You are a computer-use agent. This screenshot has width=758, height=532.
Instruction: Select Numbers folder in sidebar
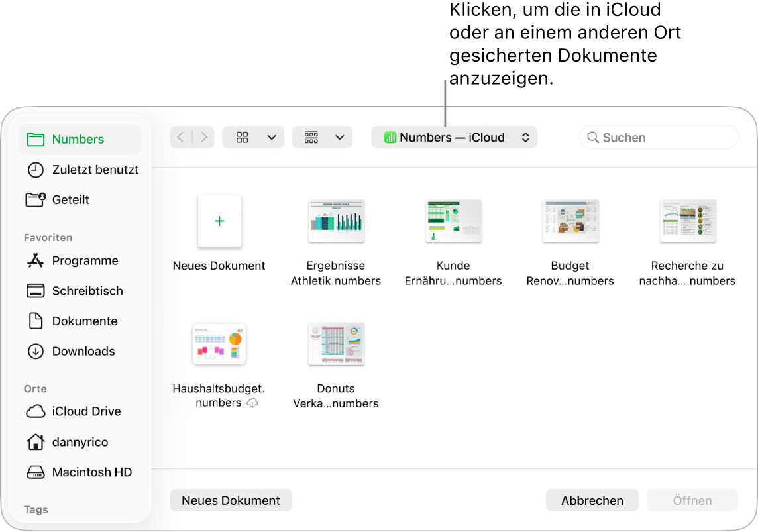80,139
